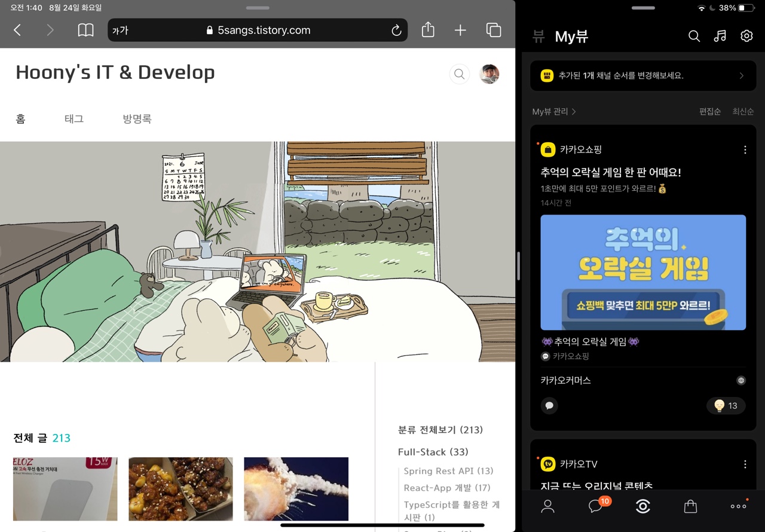
Task: Tap the 카카오TV channel logo
Action: (x=548, y=464)
